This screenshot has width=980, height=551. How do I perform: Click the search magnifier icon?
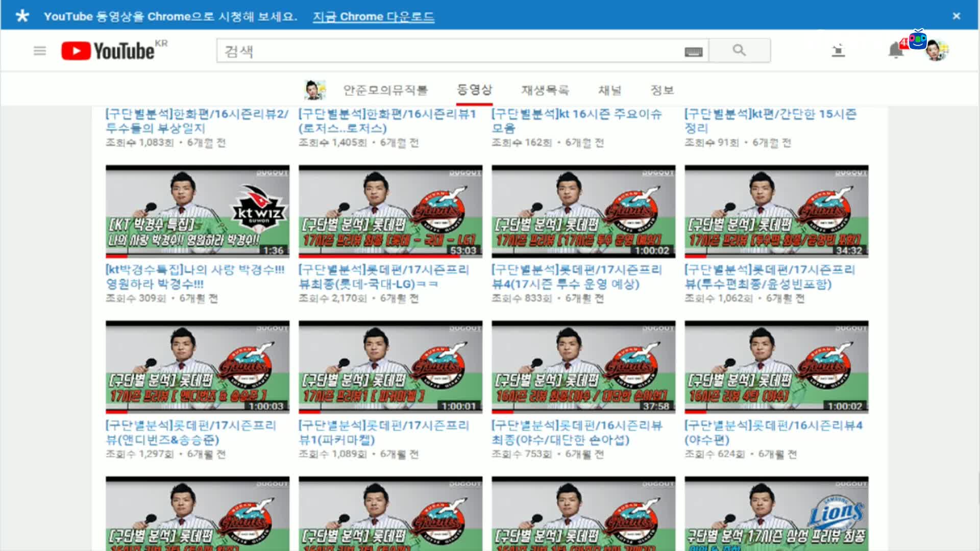click(739, 50)
